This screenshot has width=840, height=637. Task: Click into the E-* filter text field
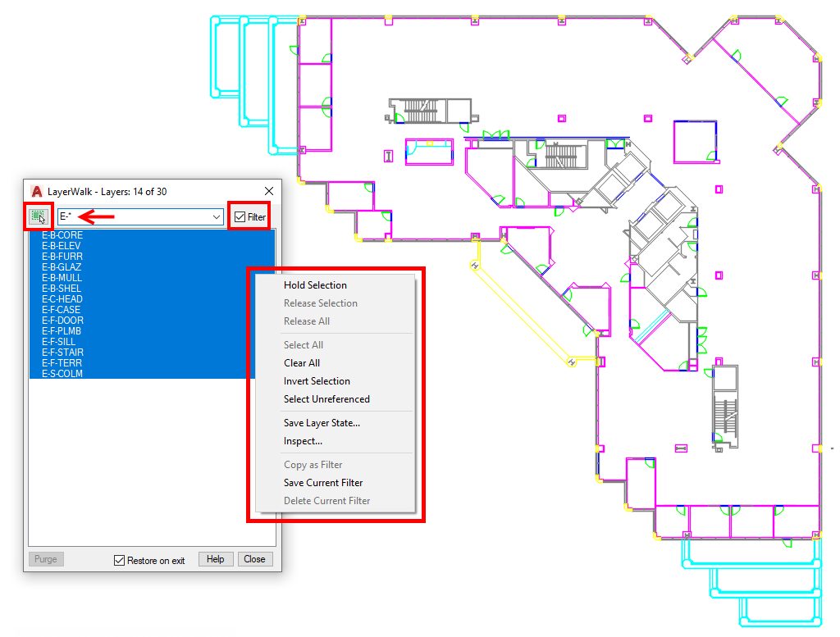(134, 216)
